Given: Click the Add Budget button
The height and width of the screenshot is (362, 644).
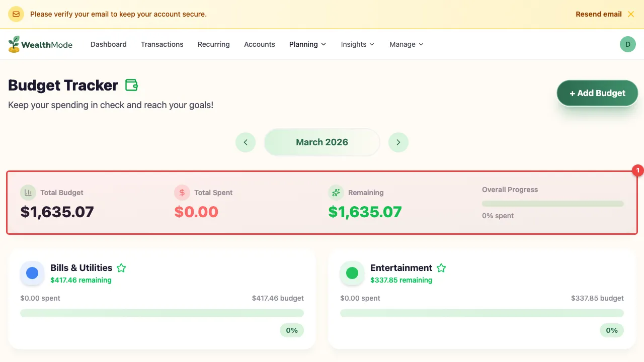Looking at the screenshot, I should [x=597, y=93].
